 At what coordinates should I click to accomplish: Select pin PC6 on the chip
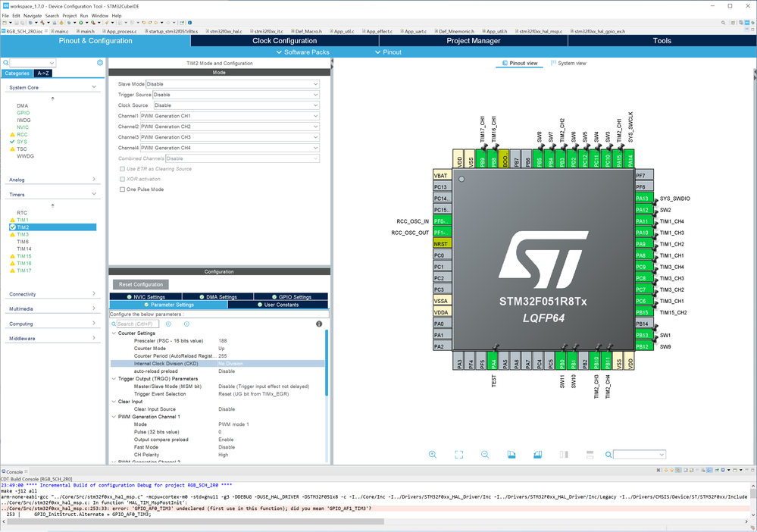coord(645,301)
